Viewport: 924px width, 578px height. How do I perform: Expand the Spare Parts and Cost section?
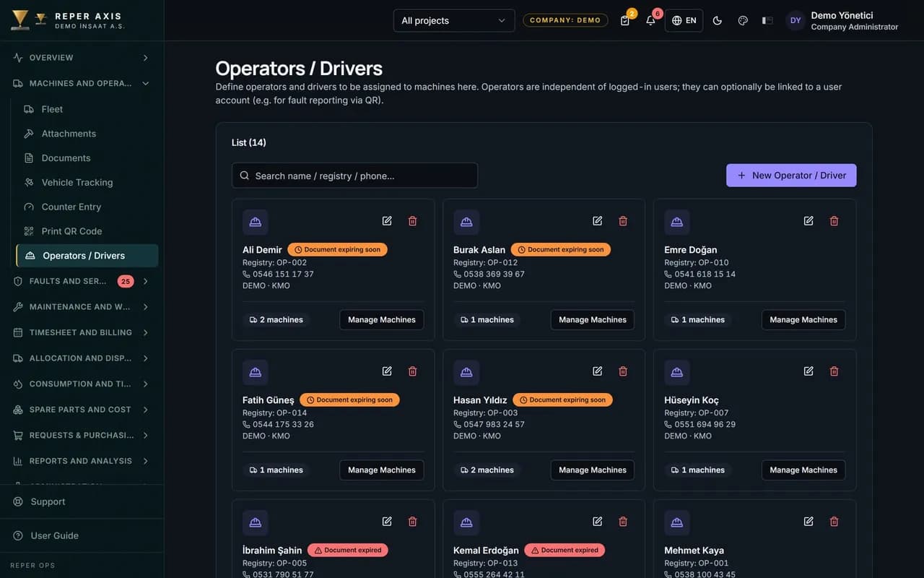[82, 410]
